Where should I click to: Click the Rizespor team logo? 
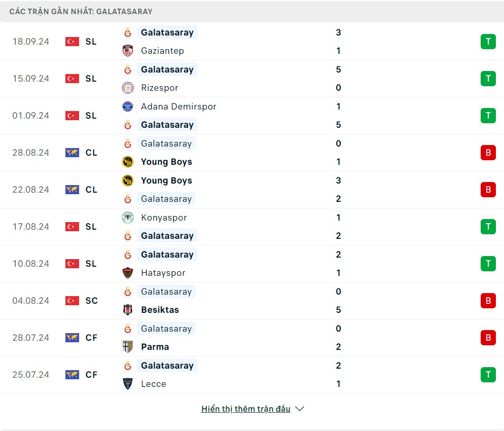click(128, 88)
